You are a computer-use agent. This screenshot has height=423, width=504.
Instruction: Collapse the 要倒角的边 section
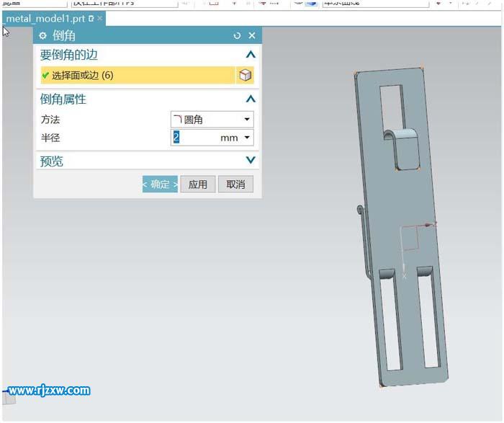click(x=251, y=55)
